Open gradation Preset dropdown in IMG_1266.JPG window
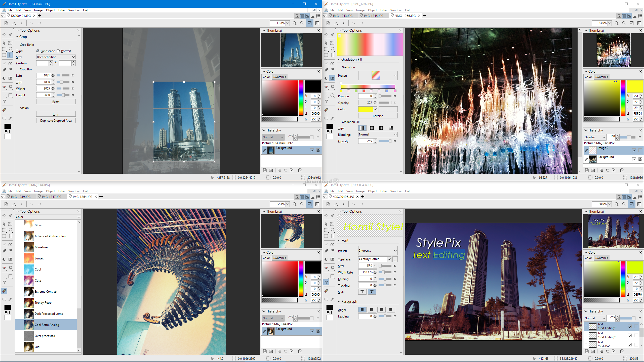This screenshot has width=644, height=362. click(378, 75)
